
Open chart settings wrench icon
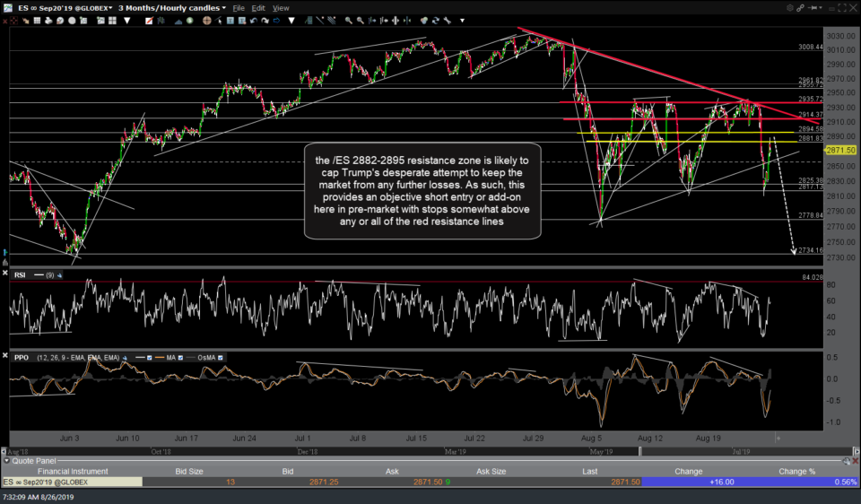point(447,21)
